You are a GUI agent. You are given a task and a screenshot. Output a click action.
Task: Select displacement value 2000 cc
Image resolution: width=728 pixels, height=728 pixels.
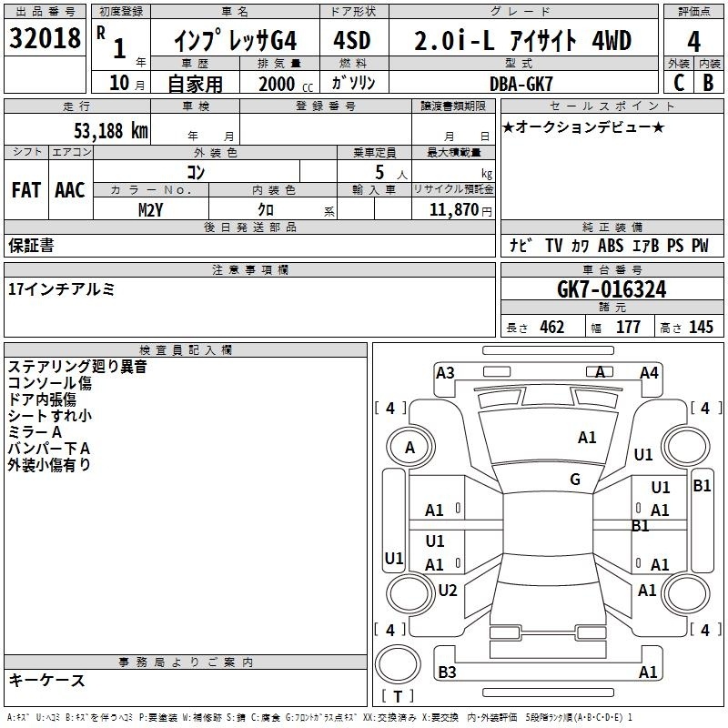[286, 84]
